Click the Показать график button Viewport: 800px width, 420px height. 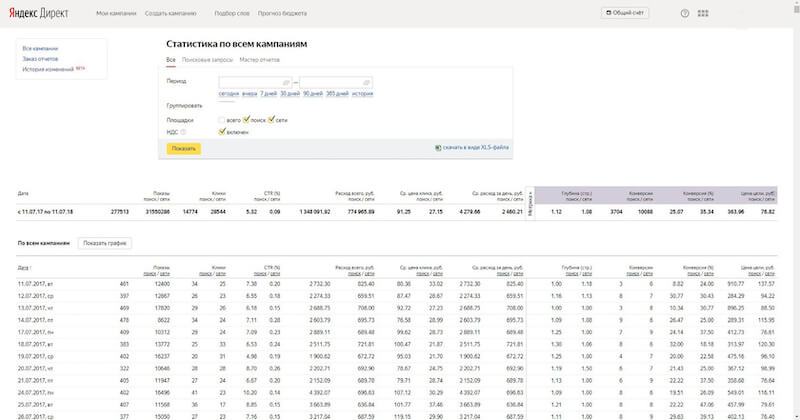point(107,243)
